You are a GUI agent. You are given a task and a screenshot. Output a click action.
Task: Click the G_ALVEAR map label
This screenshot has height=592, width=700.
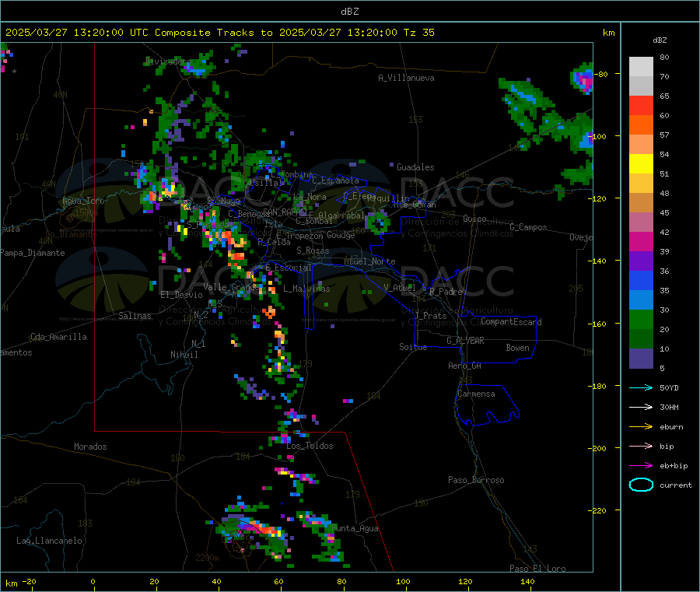coord(465,341)
